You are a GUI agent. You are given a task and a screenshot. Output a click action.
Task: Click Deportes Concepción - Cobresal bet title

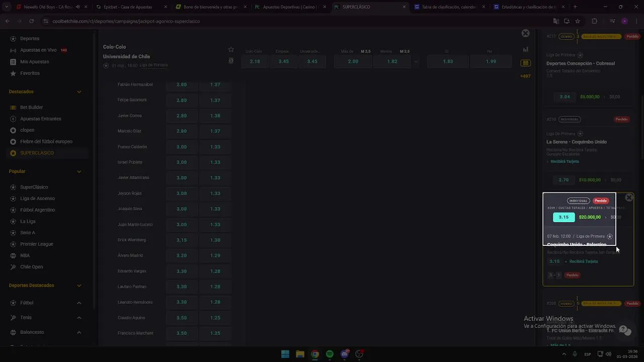(581, 63)
